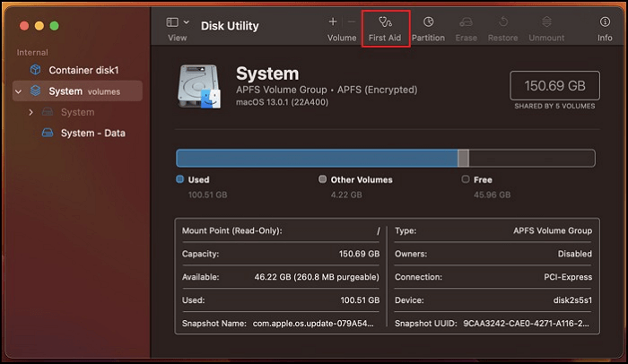Expand the greyed System volume
Image resolution: width=628 pixels, height=364 pixels.
pos(31,113)
